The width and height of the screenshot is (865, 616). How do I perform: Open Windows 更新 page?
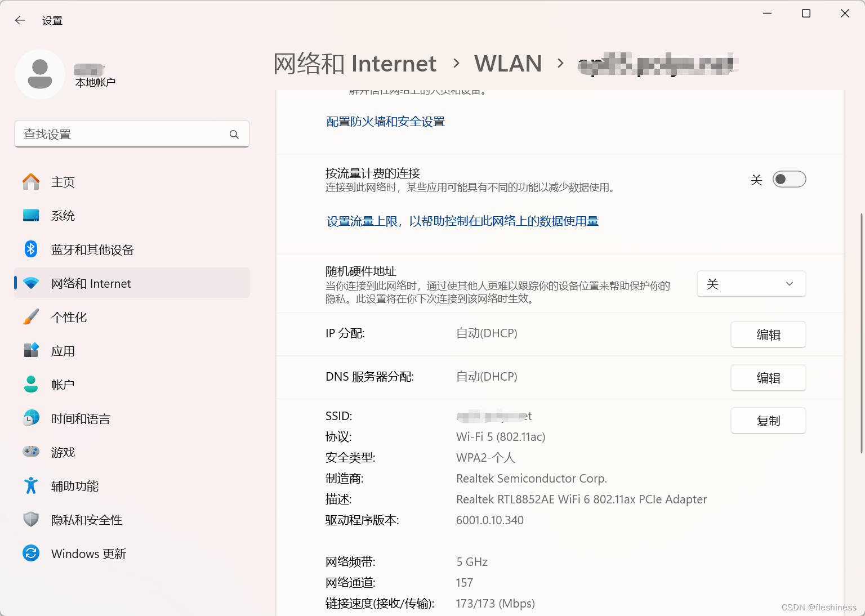click(x=88, y=553)
